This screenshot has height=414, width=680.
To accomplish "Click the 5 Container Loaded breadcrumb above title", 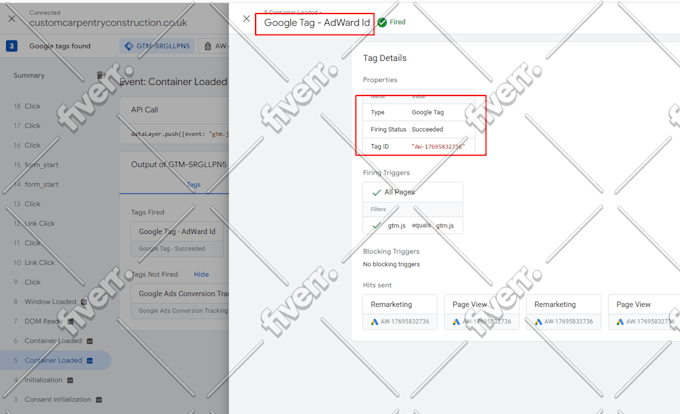I will tap(293, 12).
